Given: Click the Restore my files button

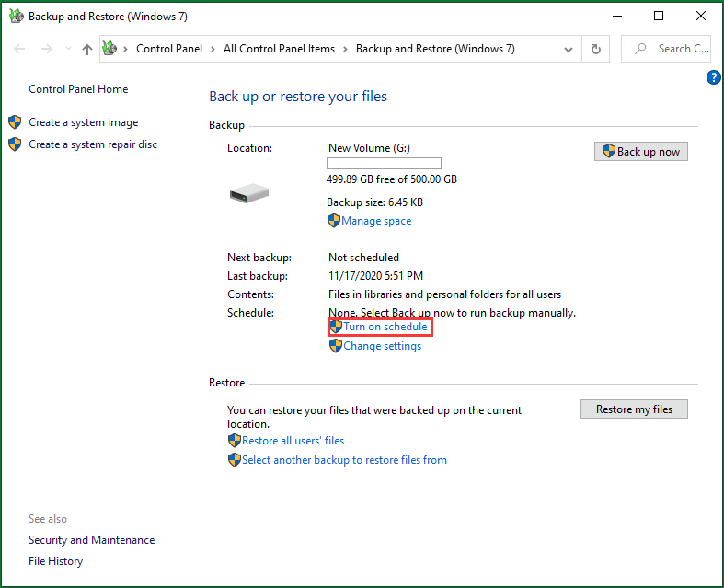Looking at the screenshot, I should pos(634,409).
